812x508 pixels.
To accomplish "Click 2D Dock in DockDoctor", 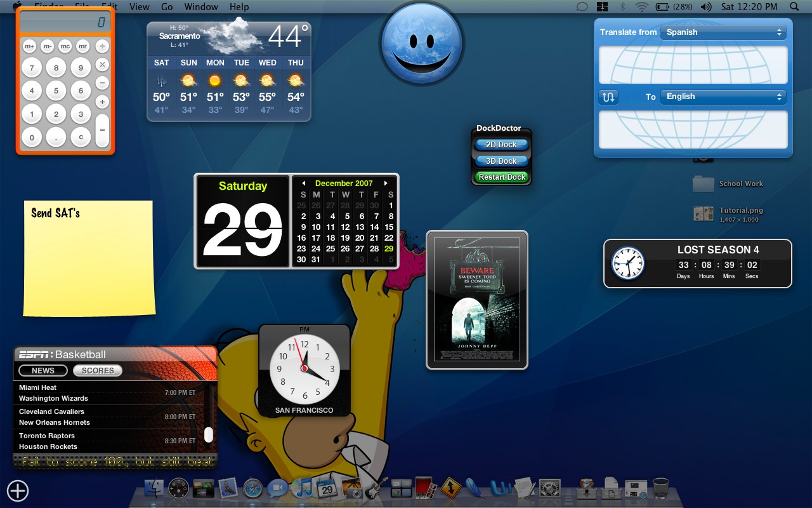I will 502,145.
